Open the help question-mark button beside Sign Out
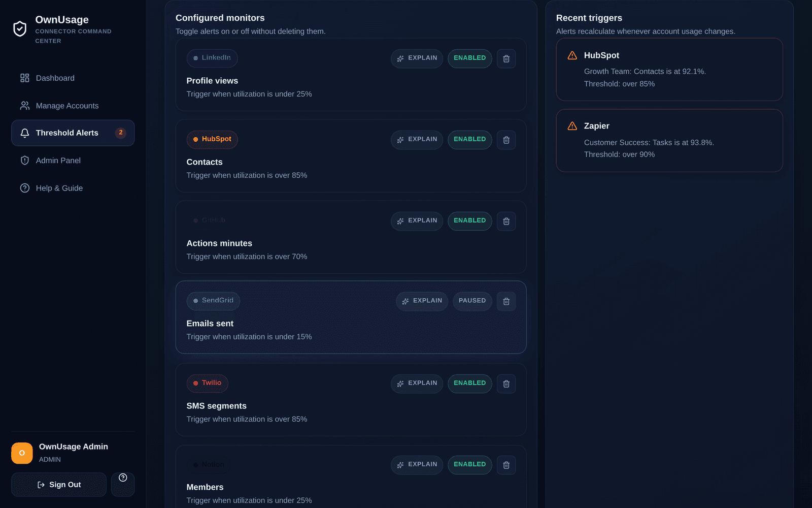The image size is (812, 508). pos(123,484)
